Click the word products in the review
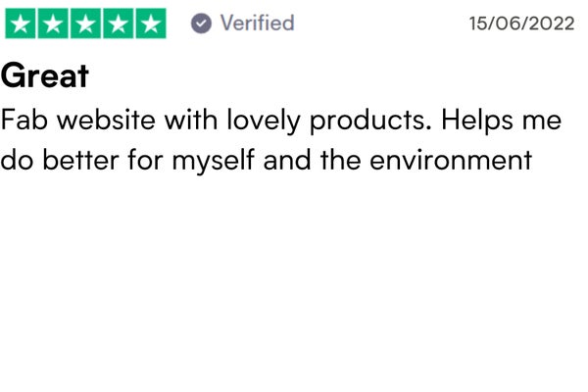The width and height of the screenshot is (588, 392). 370,122
